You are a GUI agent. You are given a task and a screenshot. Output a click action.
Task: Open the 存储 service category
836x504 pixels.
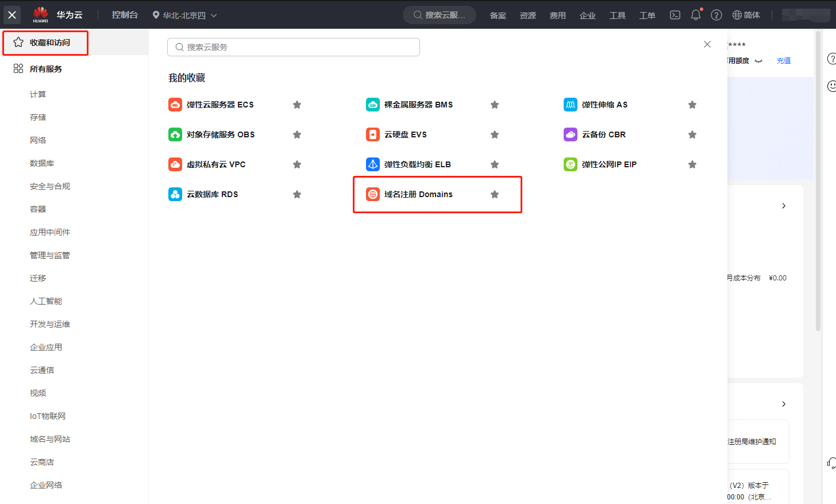38,117
